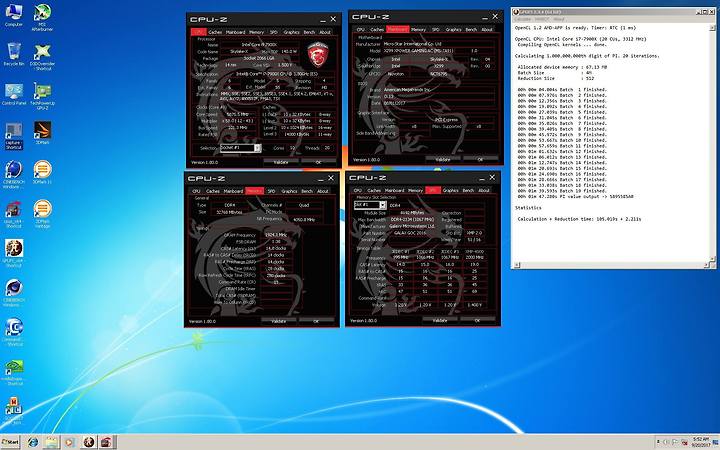
Task: Open the 3DMark Vantage desktop icon
Action: pos(42,214)
